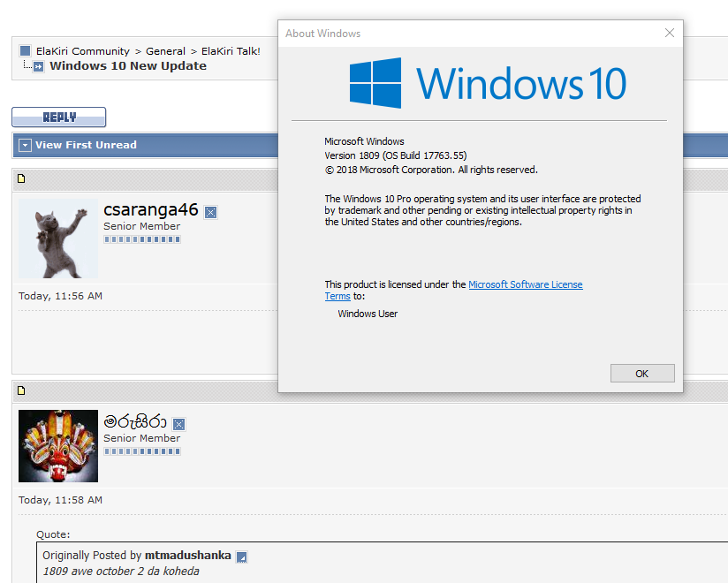Click reload icon beside Windows 10 New Update
Screen dimensions: 728x583
tap(39, 66)
